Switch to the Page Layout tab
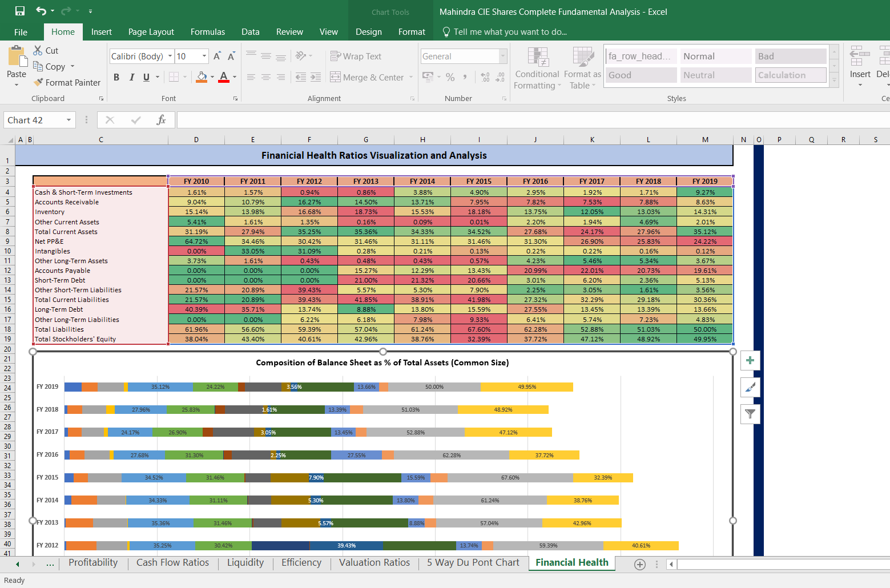The image size is (890, 588). [151, 32]
